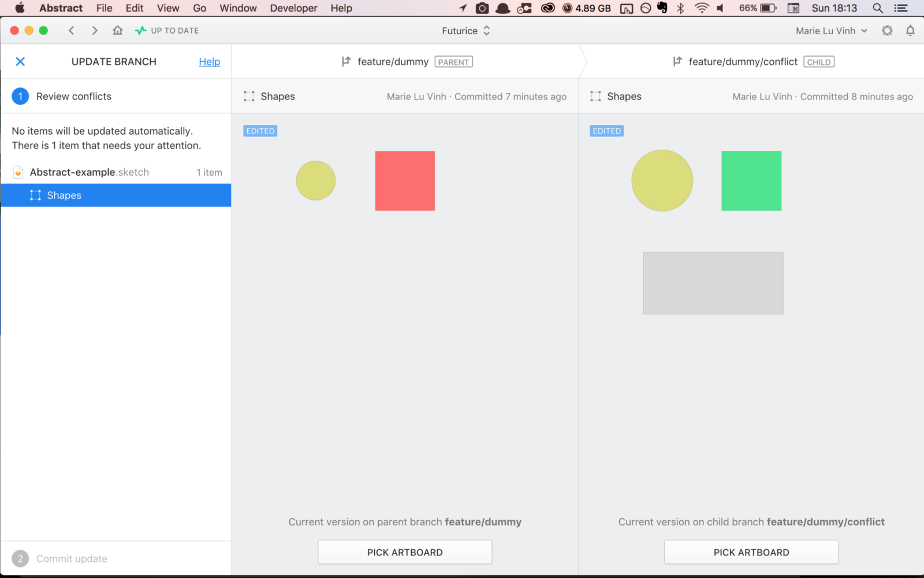Viewport: 924px width, 578px height.
Task: Click the camera icon in the menu bar
Action: coord(482,8)
